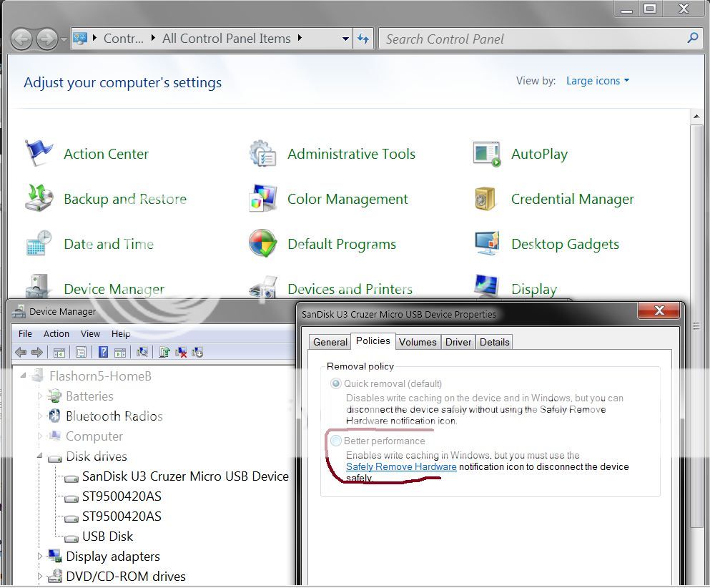Expand DVD/CD-ROM drives node
This screenshot has height=588, width=710.
click(x=40, y=577)
